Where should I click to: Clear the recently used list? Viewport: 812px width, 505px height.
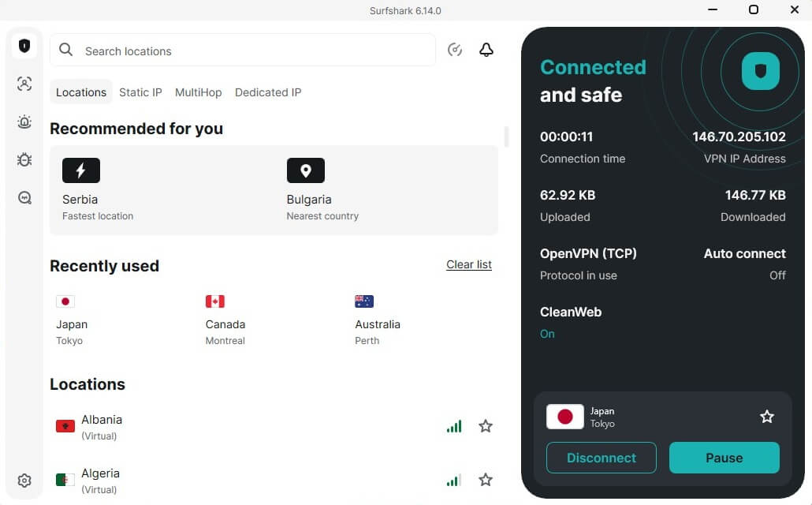point(468,264)
